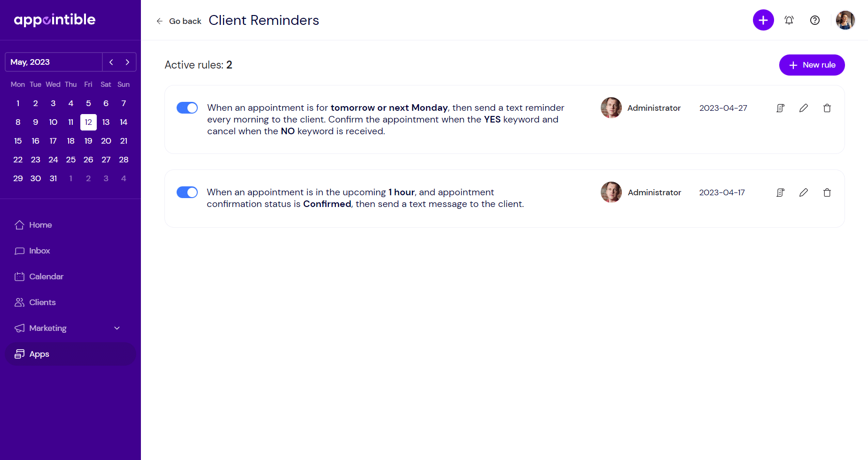Image resolution: width=868 pixels, height=460 pixels.
Task: Open the activity log of the first reminder rule
Action: click(x=780, y=107)
